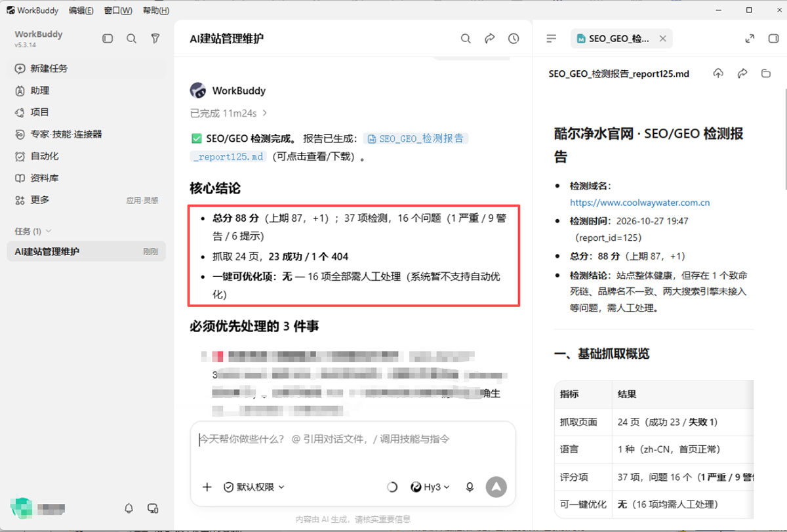Click the device icon beside the bell

[153, 508]
